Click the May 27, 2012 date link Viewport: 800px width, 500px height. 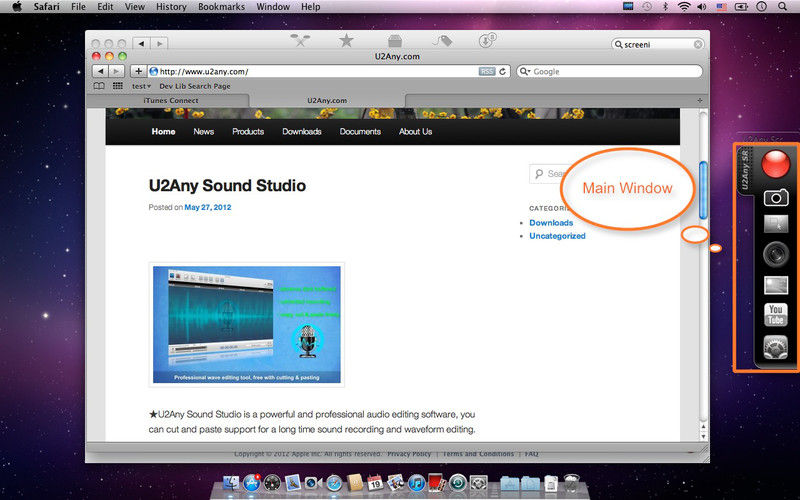[x=208, y=207]
